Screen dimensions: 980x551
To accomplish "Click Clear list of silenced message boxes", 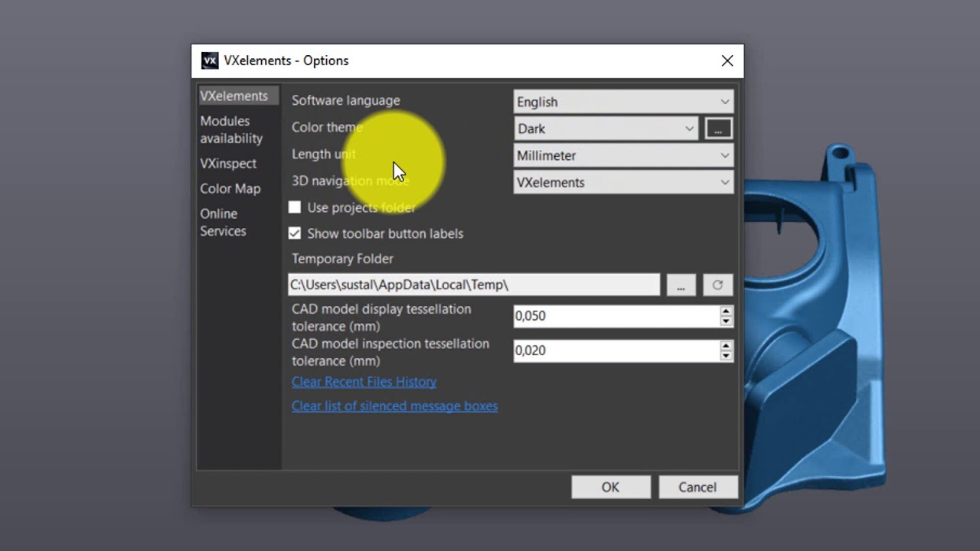I will tap(394, 406).
